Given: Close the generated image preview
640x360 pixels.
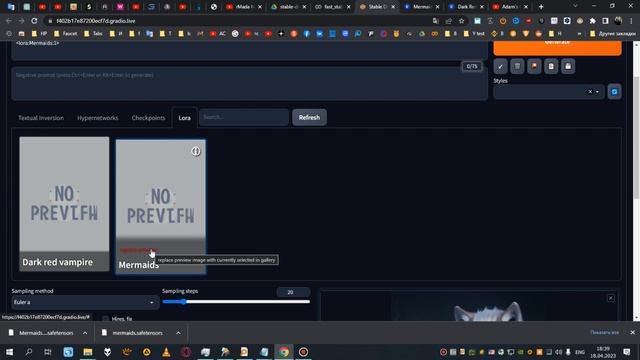Looking at the screenshot, I should (x=611, y=298).
